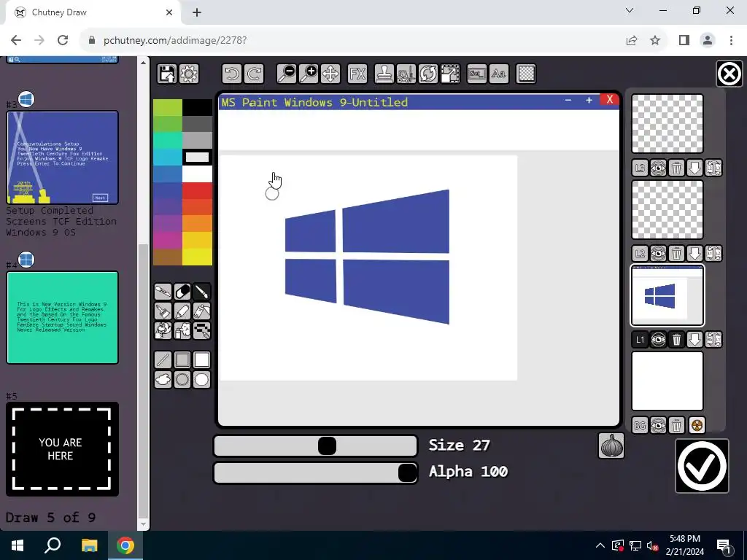Toggle the onion skin button
Image resolution: width=747 pixels, height=560 pixels.
point(611,446)
